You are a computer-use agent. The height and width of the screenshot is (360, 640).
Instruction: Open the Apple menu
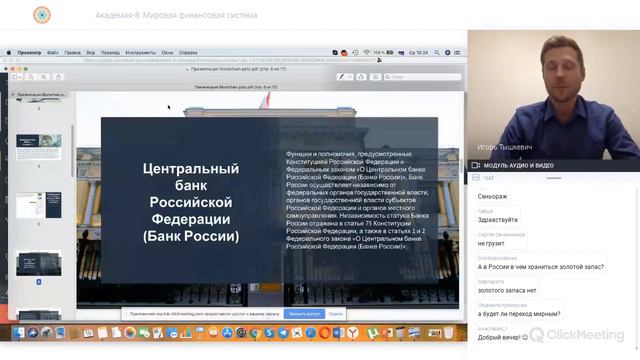(x=9, y=53)
